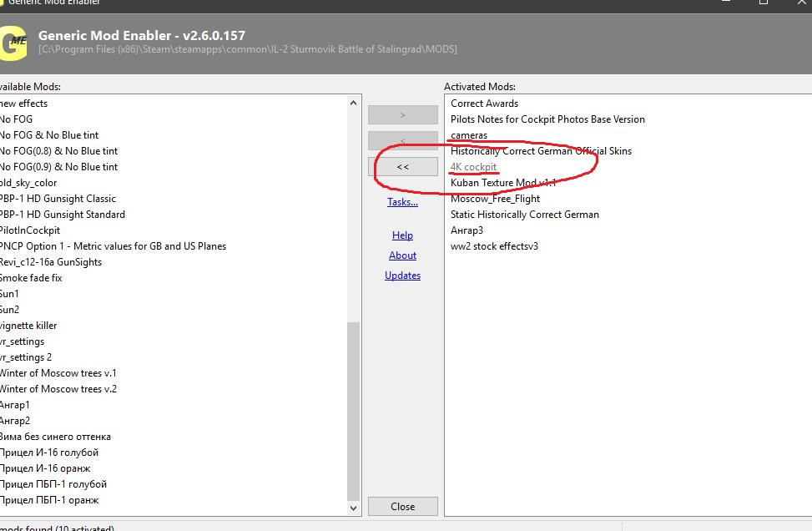The width and height of the screenshot is (812, 531).
Task: Select the 'vr_settings' mod
Action: tap(23, 342)
